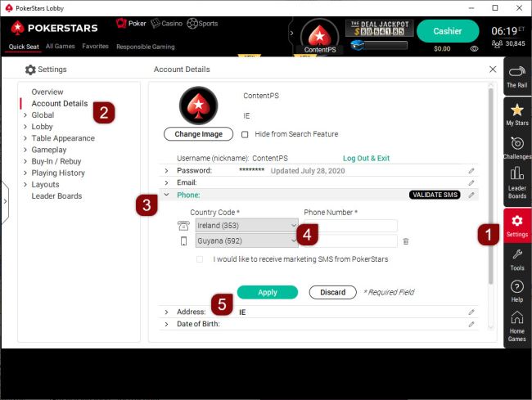This screenshot has width=532, height=400.
Task: Click the landline Phone Number field
Action: pos(350,226)
